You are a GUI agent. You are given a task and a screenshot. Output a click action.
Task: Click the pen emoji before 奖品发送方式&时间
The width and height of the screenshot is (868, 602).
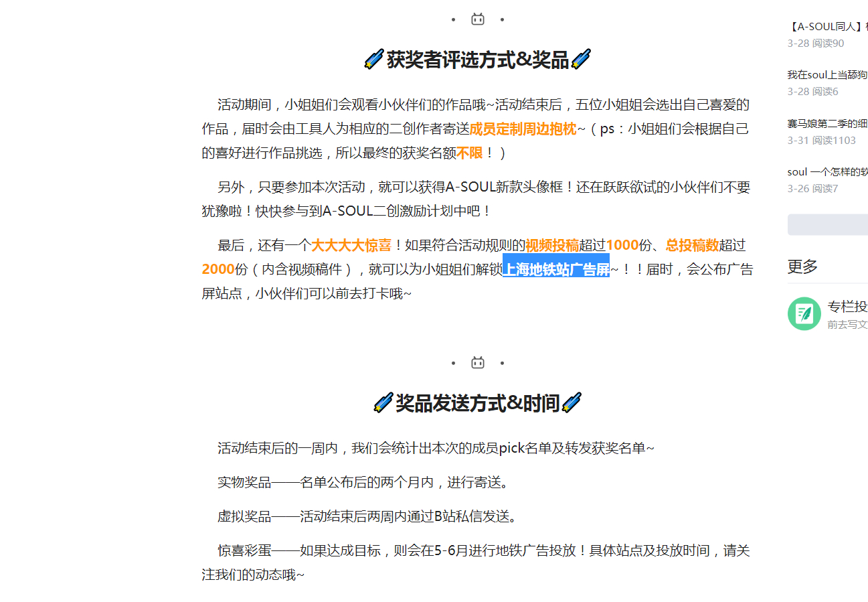383,403
